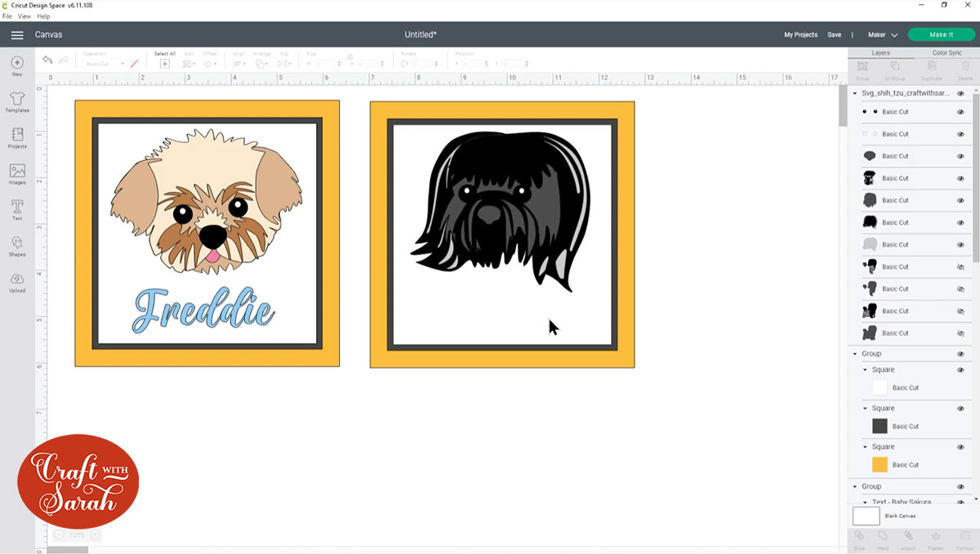Open the Shapes panel
The height and width of the screenshot is (554, 980).
pyautogui.click(x=16, y=246)
